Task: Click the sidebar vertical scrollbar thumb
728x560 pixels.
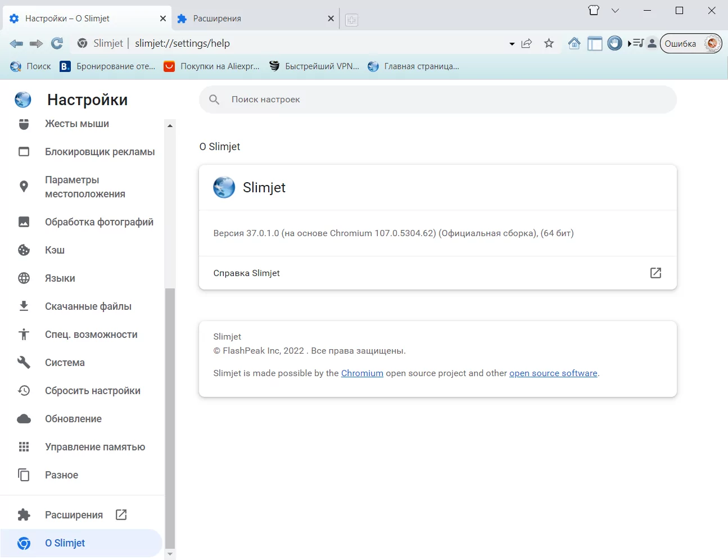Action: [x=170, y=418]
